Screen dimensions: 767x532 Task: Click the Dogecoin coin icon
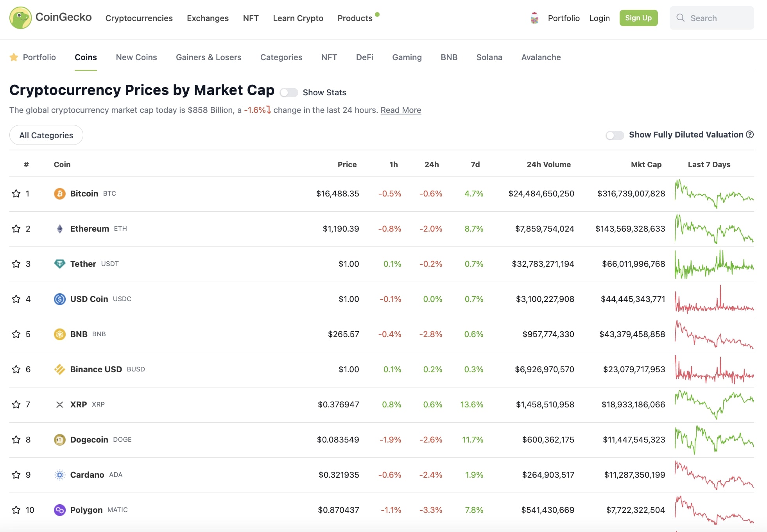point(59,440)
